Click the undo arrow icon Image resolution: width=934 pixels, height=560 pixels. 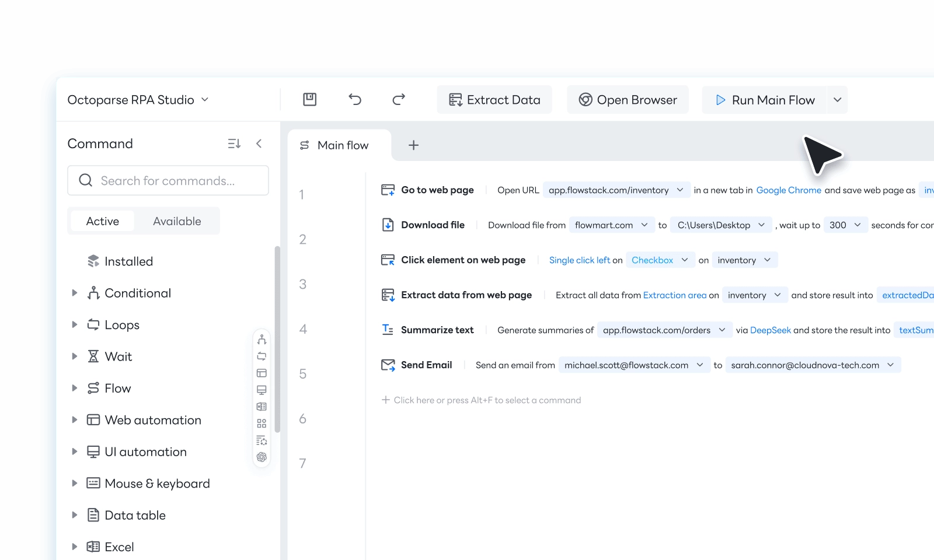[x=355, y=100]
